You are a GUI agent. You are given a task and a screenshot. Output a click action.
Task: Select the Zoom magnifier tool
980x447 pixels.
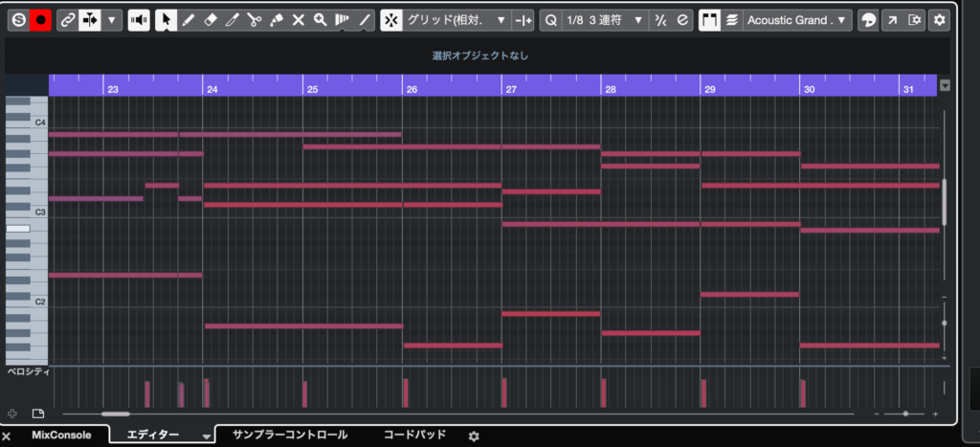(321, 20)
